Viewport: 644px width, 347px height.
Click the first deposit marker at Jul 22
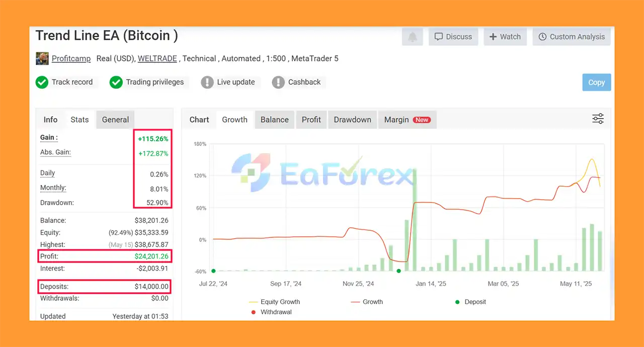tap(213, 271)
